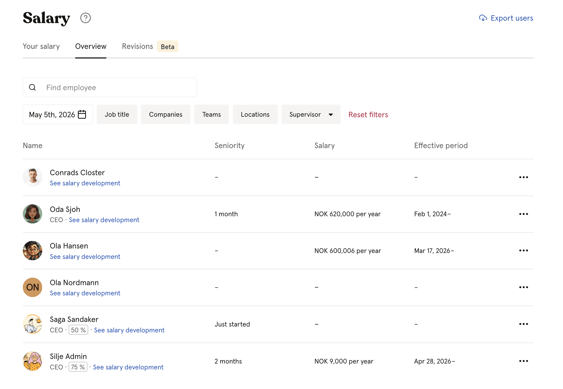Viewport: 563px width, 389px height.
Task: Expand the Supervisor dropdown
Action: pyautogui.click(x=311, y=114)
